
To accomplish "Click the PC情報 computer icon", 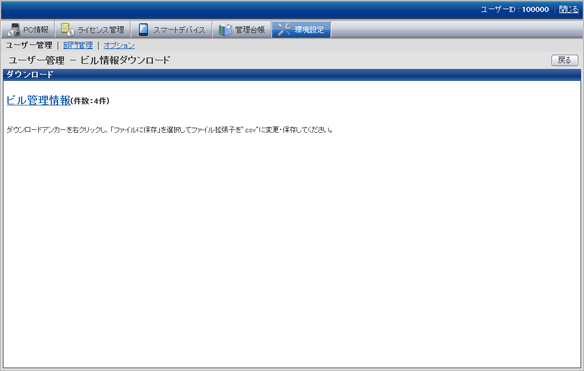I will [14, 29].
